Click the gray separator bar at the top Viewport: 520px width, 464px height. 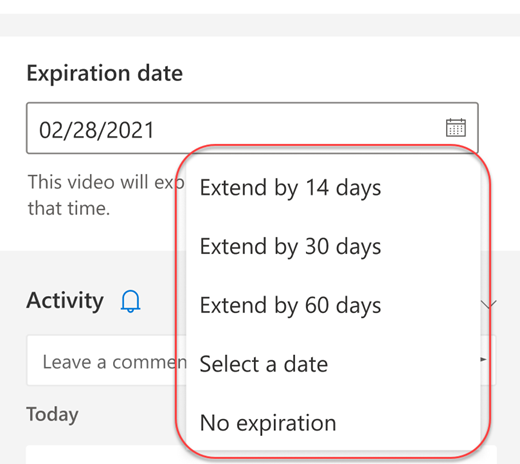coord(260,25)
